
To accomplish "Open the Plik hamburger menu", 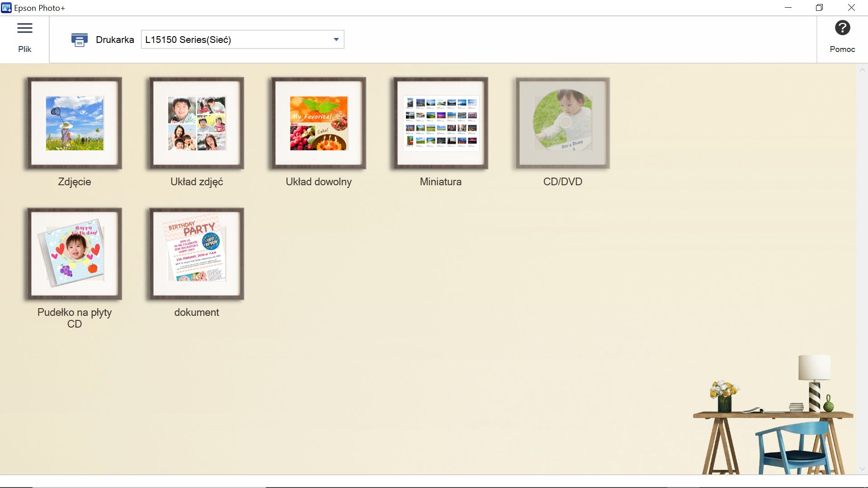I will [x=24, y=28].
